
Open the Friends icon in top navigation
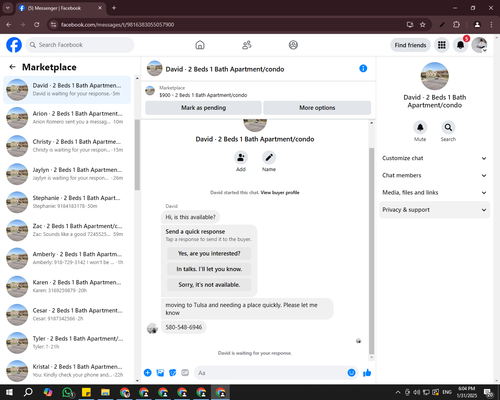(247, 45)
